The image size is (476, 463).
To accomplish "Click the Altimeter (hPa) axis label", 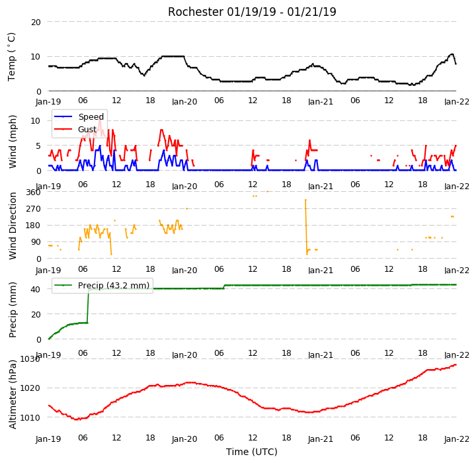I will coord(12,394).
